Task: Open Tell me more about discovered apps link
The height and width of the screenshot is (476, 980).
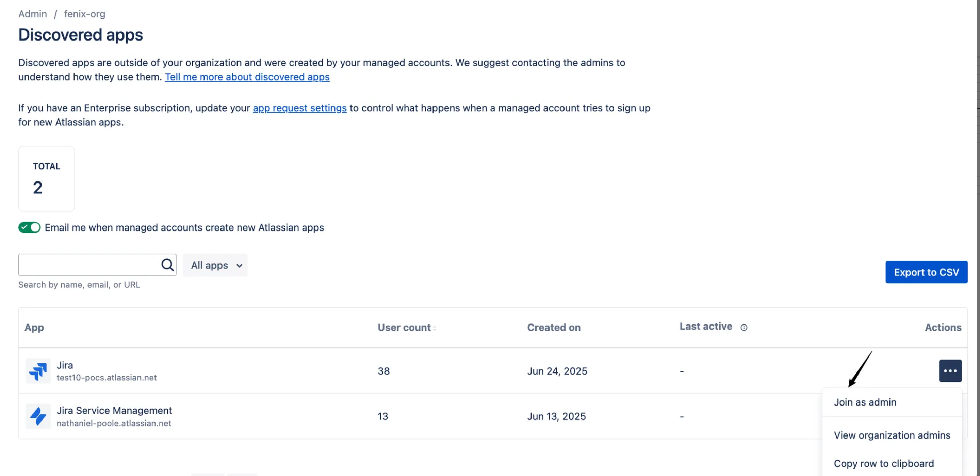Action: click(x=247, y=77)
